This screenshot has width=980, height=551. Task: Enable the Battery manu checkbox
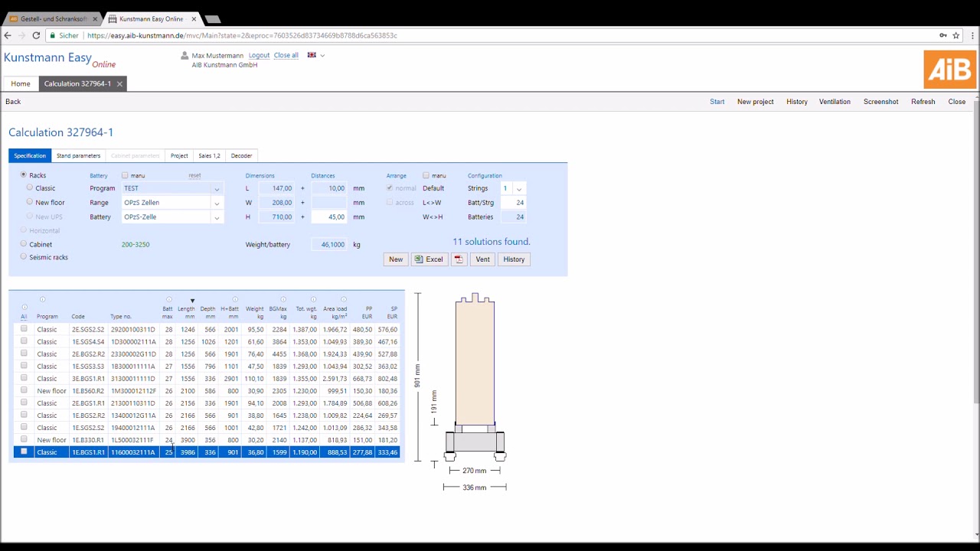pos(125,175)
